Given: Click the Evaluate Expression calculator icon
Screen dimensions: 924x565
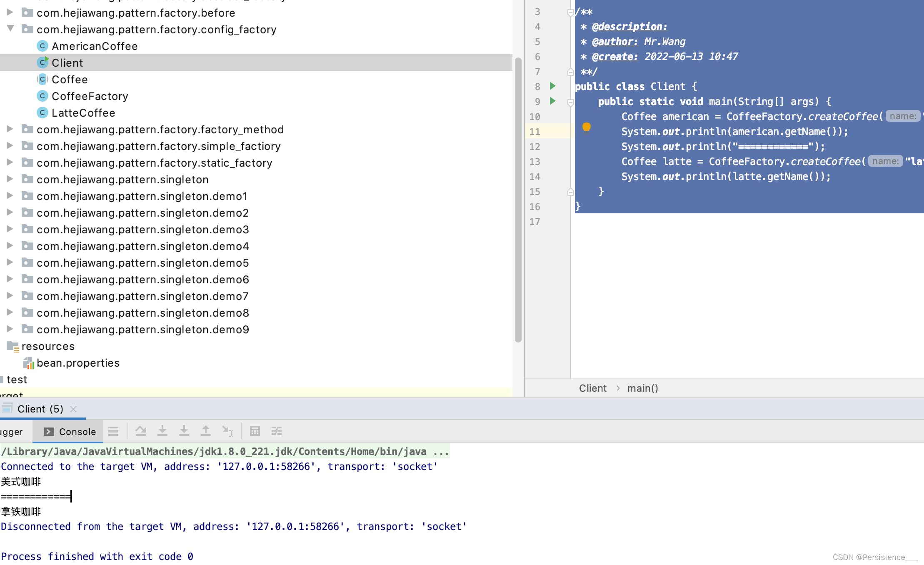Looking at the screenshot, I should [x=255, y=431].
